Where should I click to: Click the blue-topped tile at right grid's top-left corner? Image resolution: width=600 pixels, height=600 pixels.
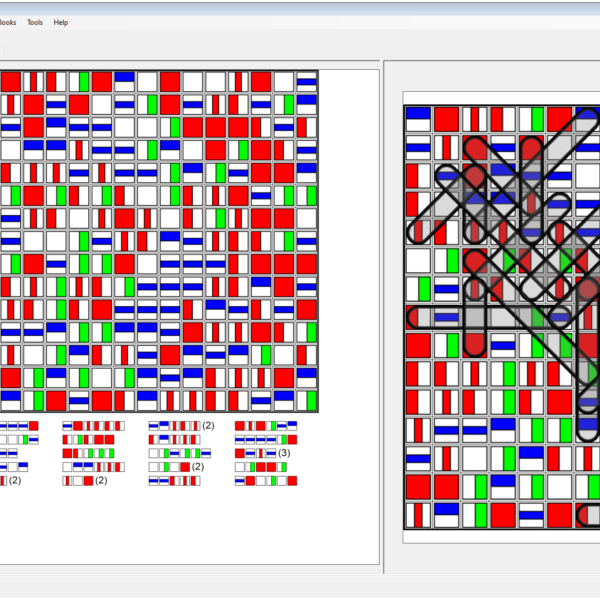pos(418,119)
